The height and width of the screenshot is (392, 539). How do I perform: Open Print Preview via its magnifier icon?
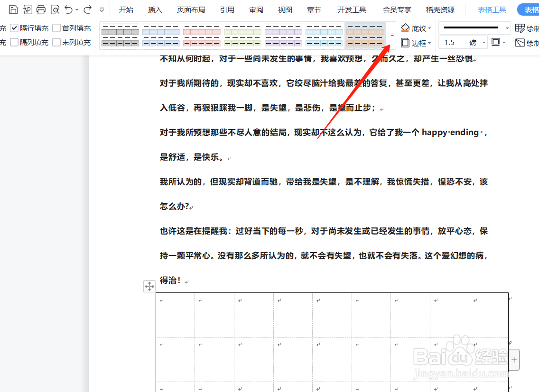[x=54, y=9]
